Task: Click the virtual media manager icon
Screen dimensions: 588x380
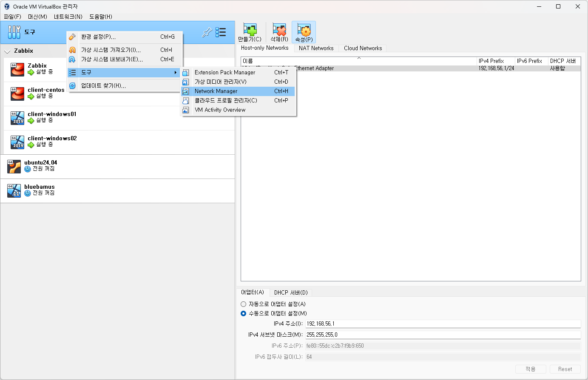Action: [186, 82]
